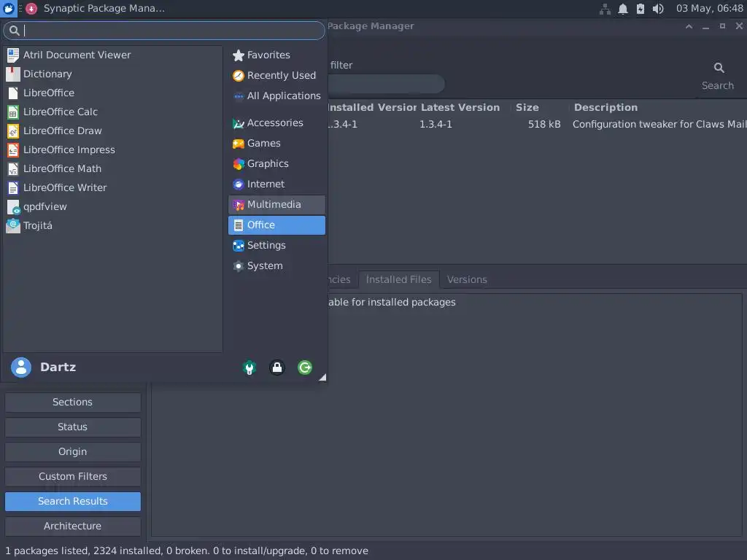Open the notifications bell icon

click(623, 9)
